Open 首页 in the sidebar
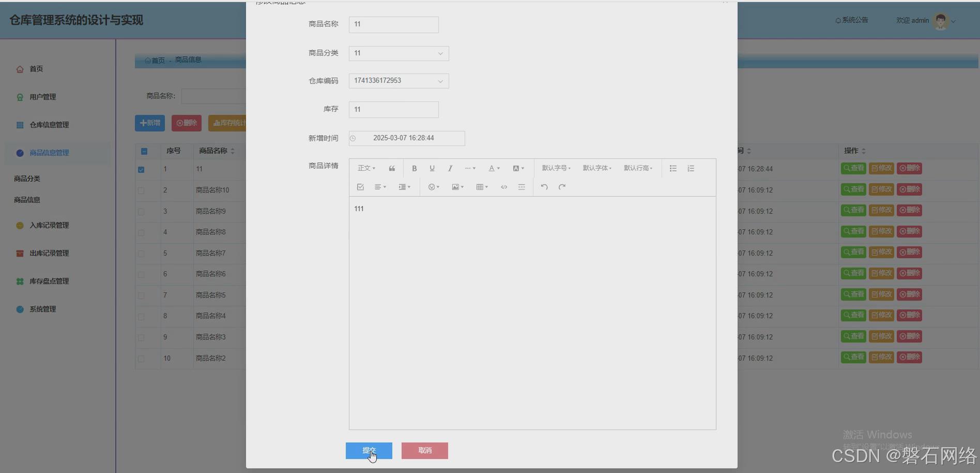980x473 pixels. [x=36, y=69]
